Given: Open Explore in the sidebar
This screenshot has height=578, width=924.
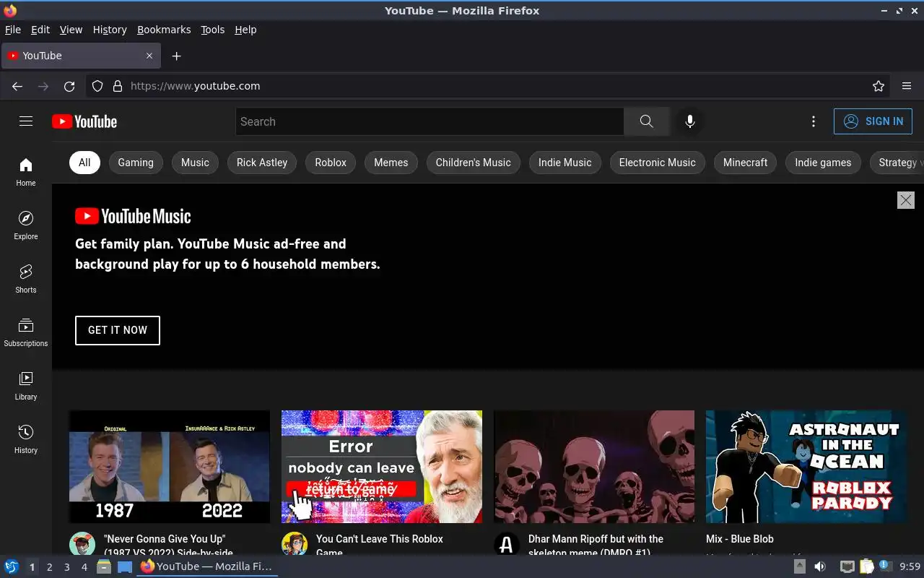Looking at the screenshot, I should tap(26, 225).
